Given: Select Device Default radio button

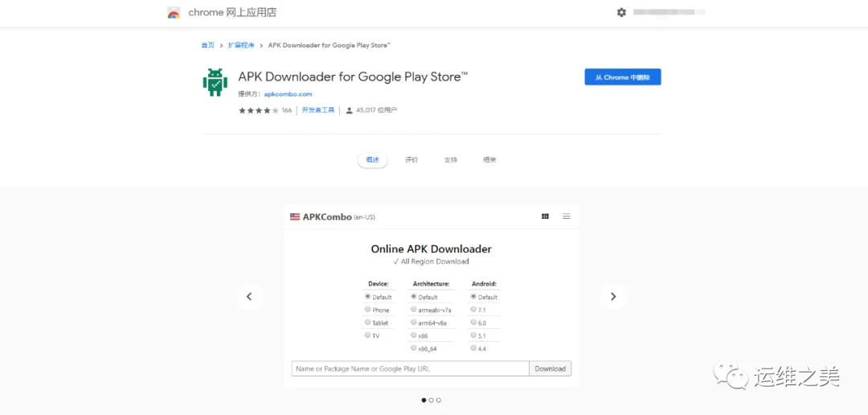Looking at the screenshot, I should [367, 297].
